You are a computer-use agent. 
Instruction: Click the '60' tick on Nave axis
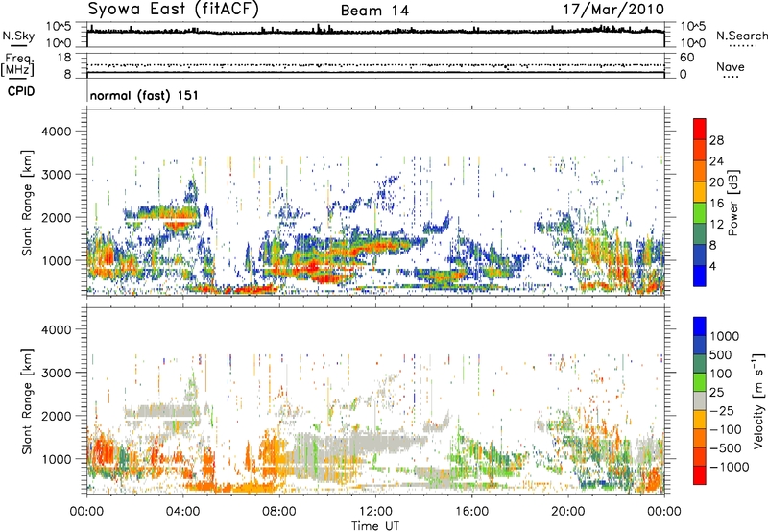[x=686, y=58]
